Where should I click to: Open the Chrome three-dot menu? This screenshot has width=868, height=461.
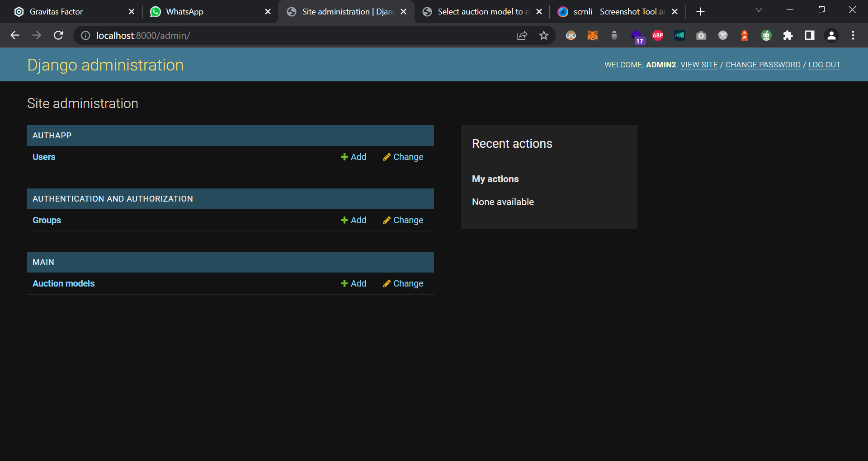pos(853,35)
